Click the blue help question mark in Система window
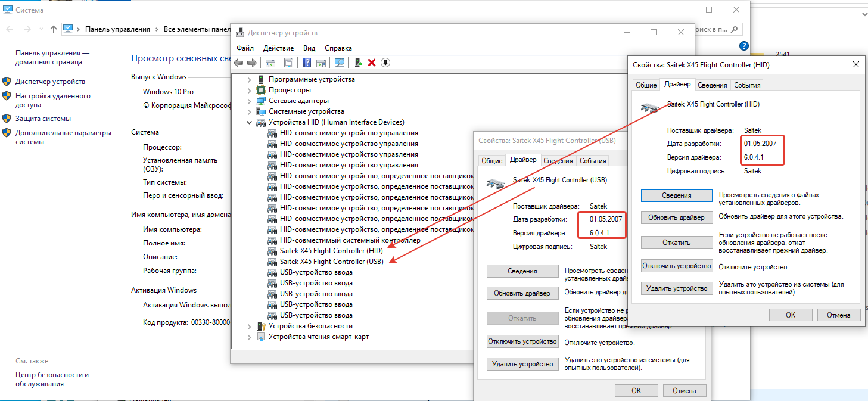The image size is (868, 401). [x=743, y=46]
